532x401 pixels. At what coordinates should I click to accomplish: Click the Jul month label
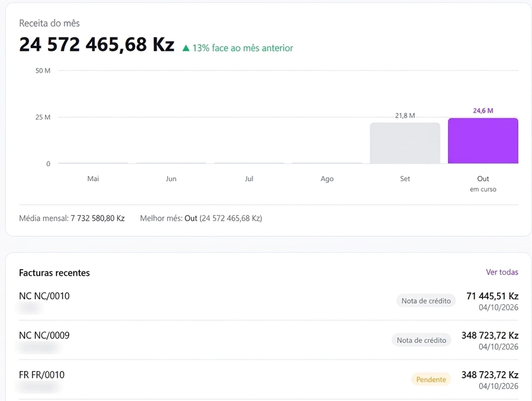[249, 179]
